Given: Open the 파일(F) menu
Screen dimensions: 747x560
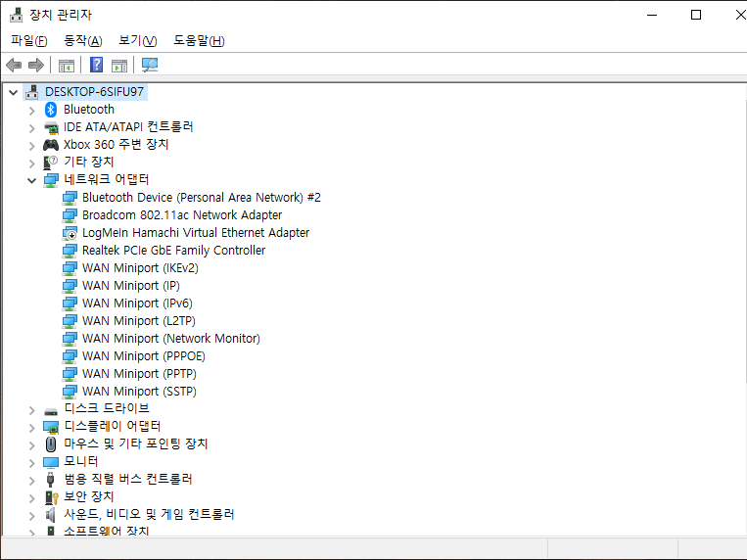Looking at the screenshot, I should tap(29, 41).
